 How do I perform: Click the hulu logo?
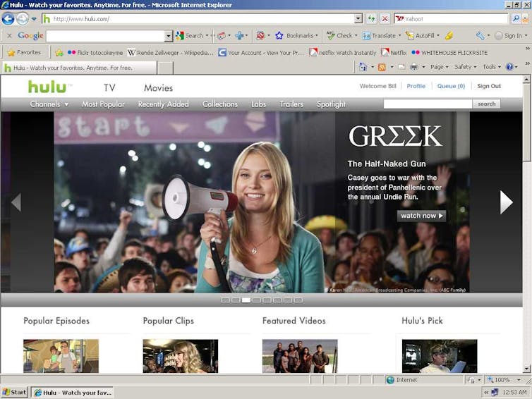click(47, 87)
